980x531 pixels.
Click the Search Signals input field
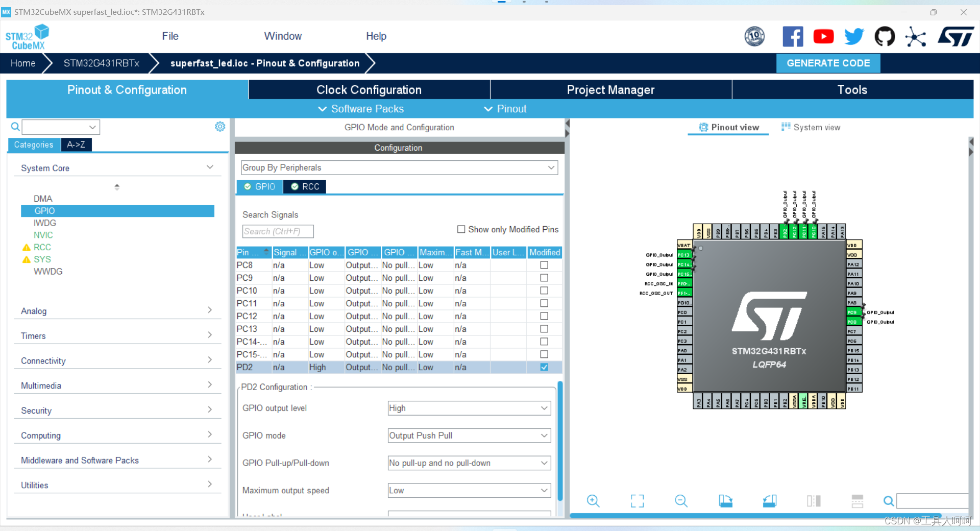point(278,231)
